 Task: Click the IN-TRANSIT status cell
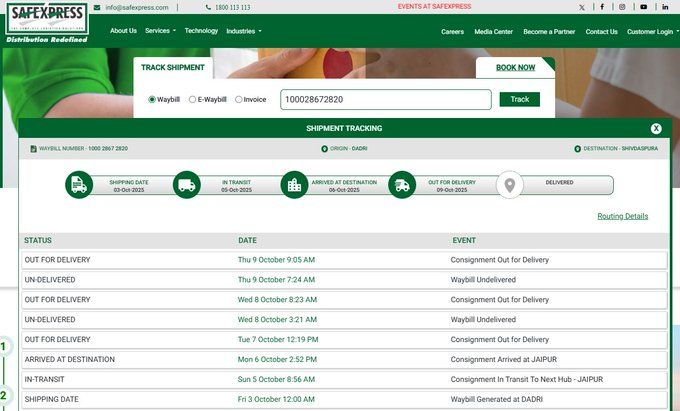(x=44, y=379)
